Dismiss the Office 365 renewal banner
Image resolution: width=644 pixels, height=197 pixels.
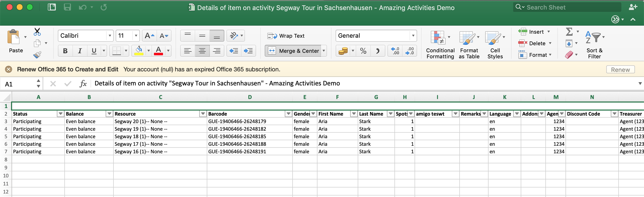click(x=9, y=69)
